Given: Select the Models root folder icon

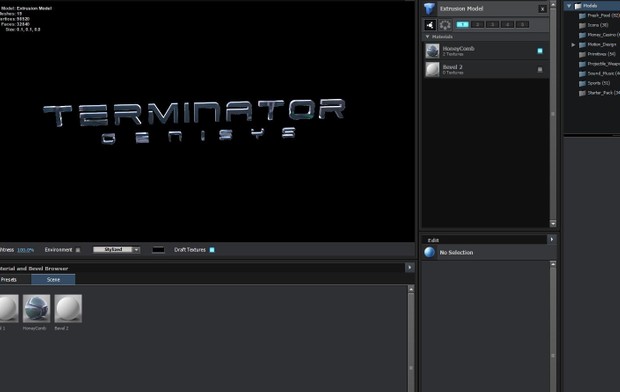Looking at the screenshot, I should (x=578, y=6).
